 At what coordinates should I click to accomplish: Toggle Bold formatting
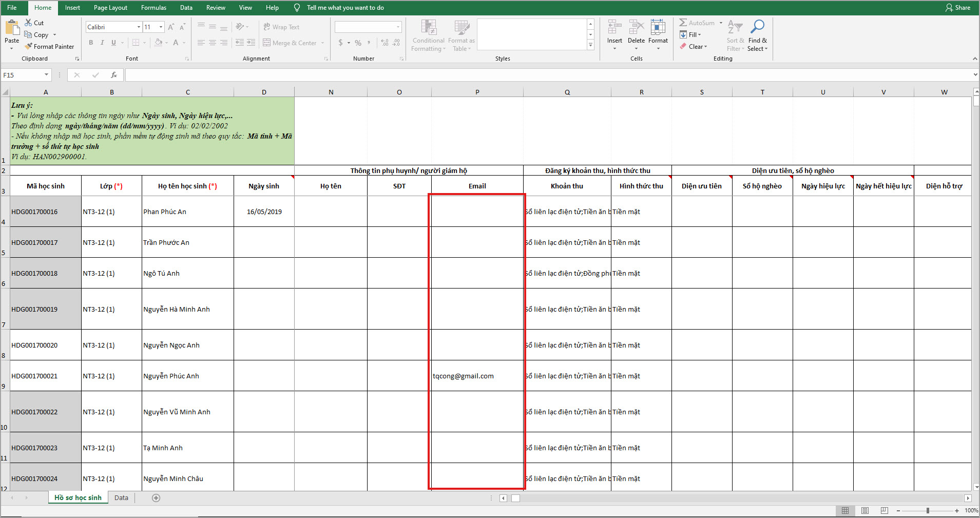[x=91, y=43]
